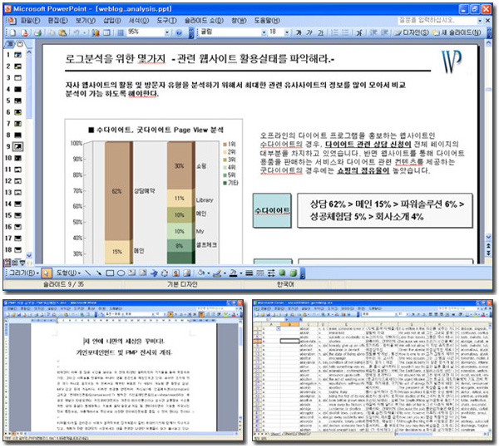Open the 보기(V) menu
This screenshot has width=499, height=448.
(86, 21)
